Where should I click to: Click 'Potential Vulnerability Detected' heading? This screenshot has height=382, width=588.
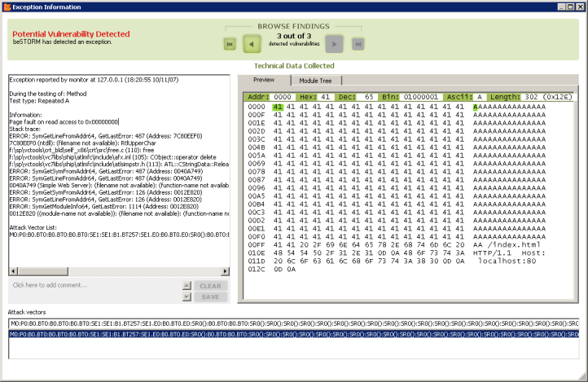71,34
